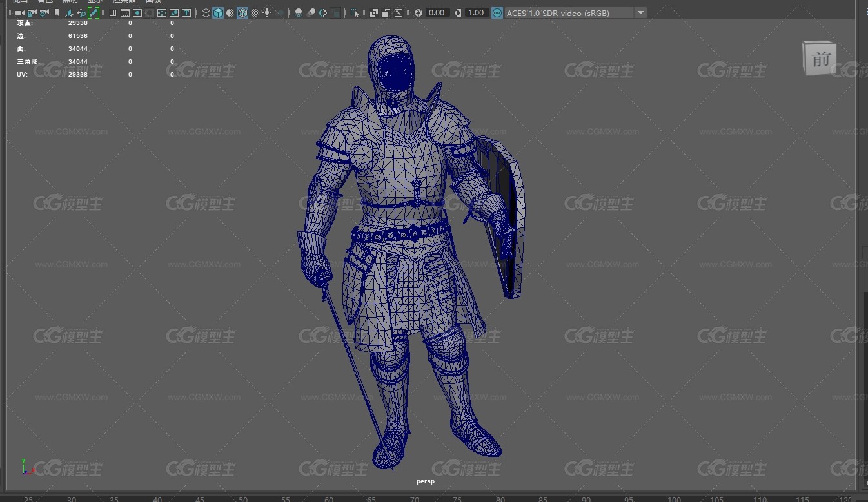Toggle the Gate Mask icon
Viewport: 868px width, 502px height.
tap(150, 13)
